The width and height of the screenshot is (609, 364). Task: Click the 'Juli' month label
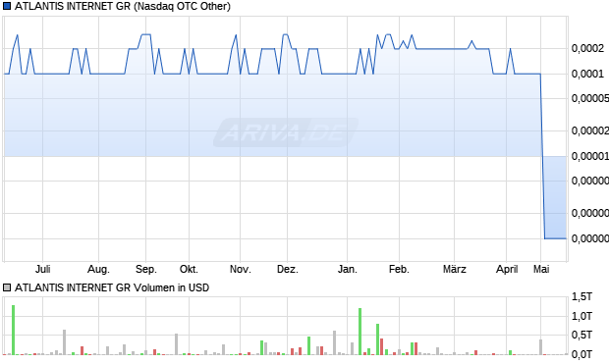pos(42,269)
